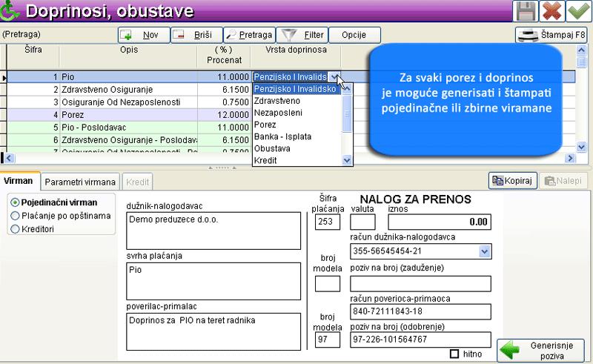Click the Briši delete button
Viewport: 593px width, 364px height.
196,35
